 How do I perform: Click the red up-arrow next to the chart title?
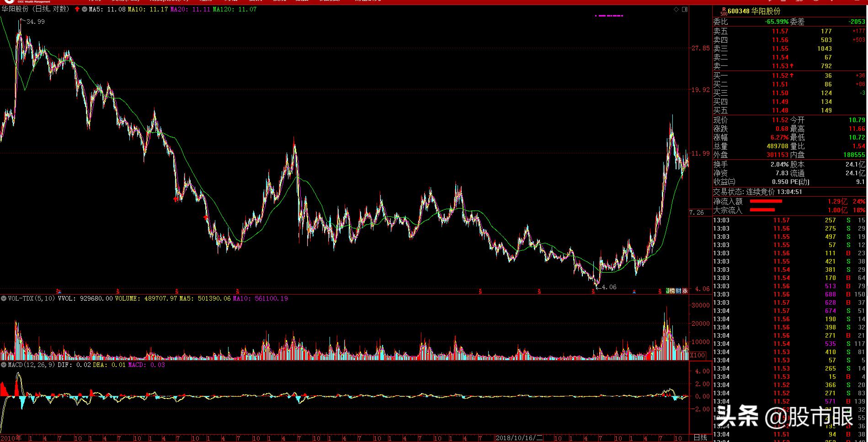77,9
